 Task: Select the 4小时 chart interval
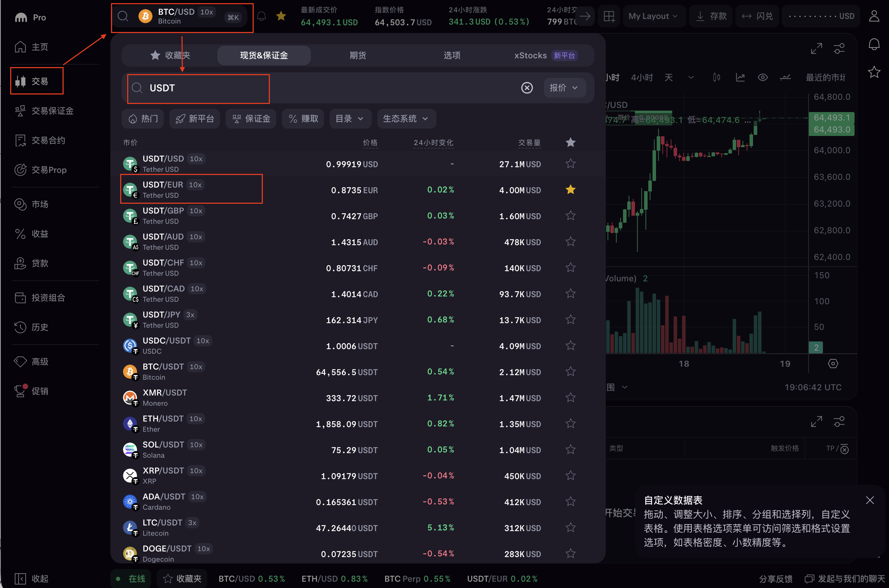point(642,78)
